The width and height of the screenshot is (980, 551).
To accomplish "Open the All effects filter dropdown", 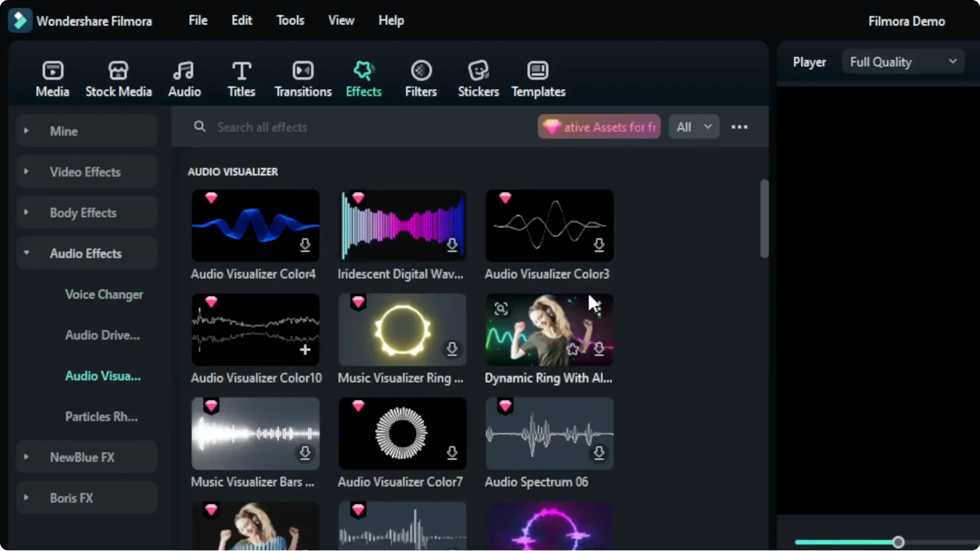I will click(693, 127).
